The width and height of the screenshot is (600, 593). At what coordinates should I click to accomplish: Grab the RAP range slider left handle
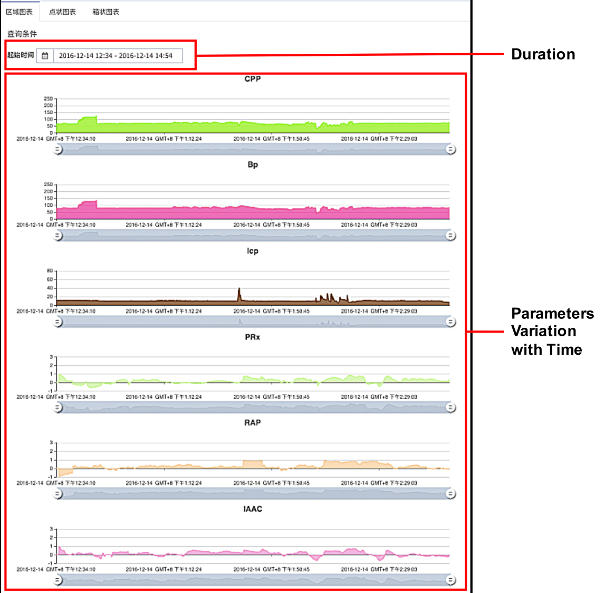click(58, 494)
